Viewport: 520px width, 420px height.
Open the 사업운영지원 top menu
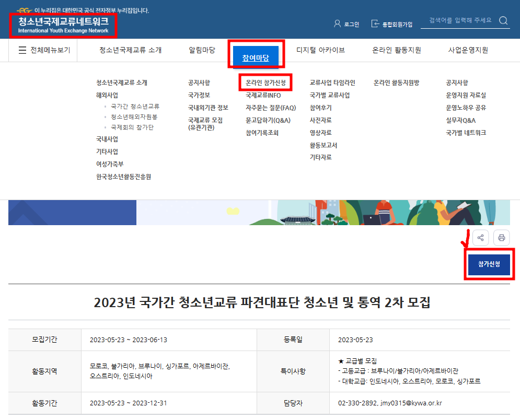[468, 50]
